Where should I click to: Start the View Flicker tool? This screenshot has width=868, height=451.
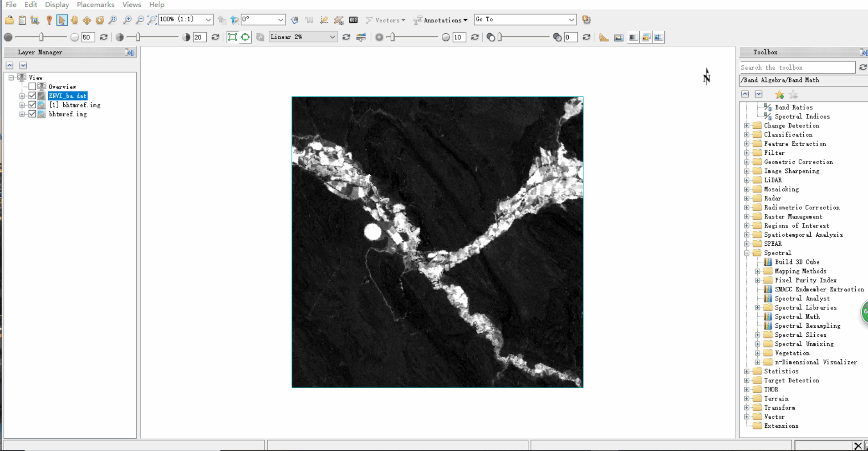coord(646,37)
